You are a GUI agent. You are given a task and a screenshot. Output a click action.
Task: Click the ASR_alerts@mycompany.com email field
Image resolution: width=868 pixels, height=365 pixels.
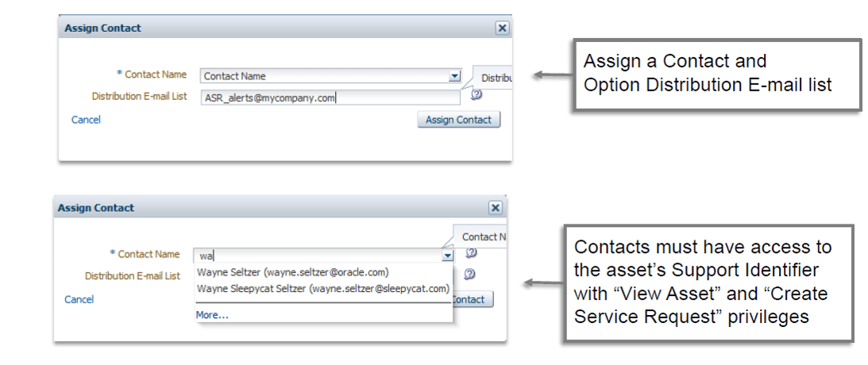(330, 98)
